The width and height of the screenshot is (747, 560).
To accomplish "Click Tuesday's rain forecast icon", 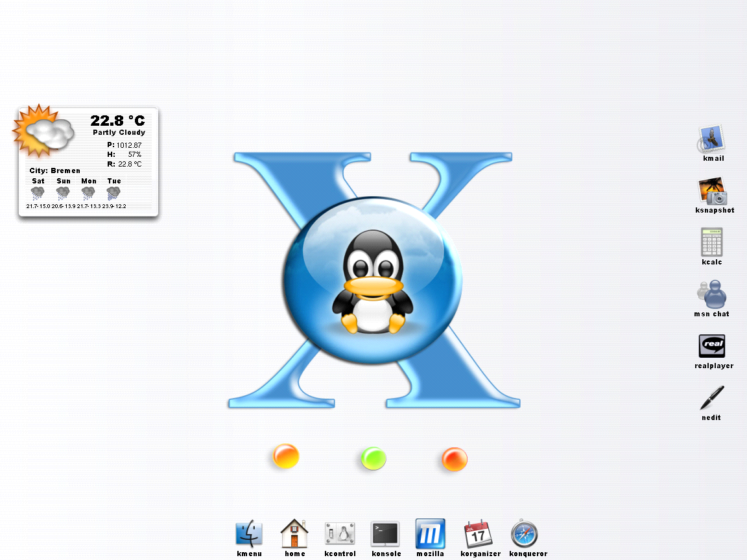I will point(113,193).
